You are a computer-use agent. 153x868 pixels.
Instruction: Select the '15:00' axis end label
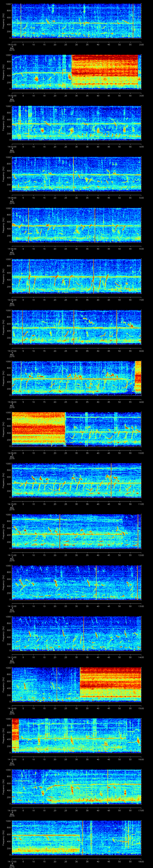[x=141, y=708]
